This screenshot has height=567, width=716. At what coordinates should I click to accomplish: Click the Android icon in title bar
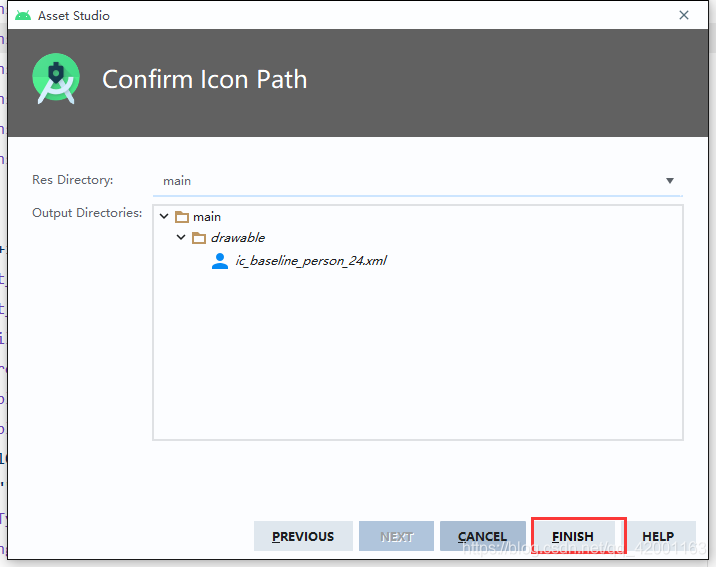pyautogui.click(x=23, y=16)
